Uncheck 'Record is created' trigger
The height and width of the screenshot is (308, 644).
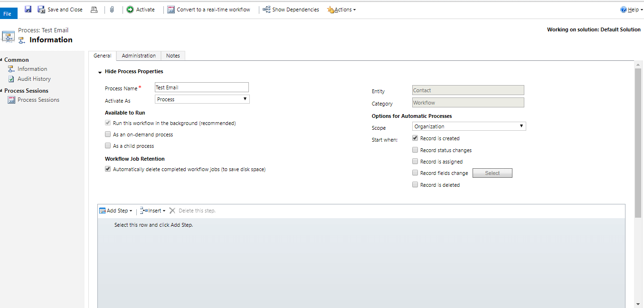pyautogui.click(x=415, y=138)
